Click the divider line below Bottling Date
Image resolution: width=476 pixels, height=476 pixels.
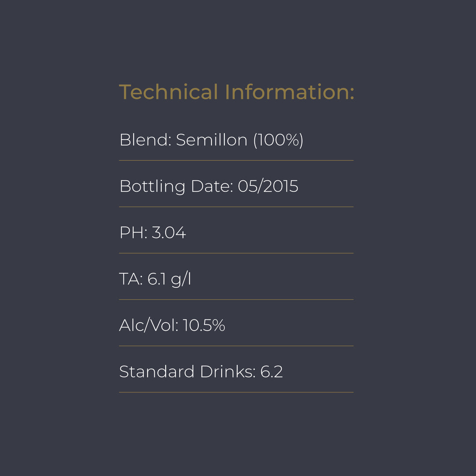pos(236,207)
